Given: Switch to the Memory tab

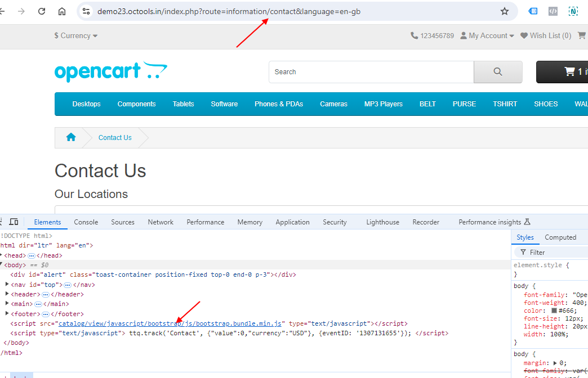Looking at the screenshot, I should pyautogui.click(x=250, y=222).
